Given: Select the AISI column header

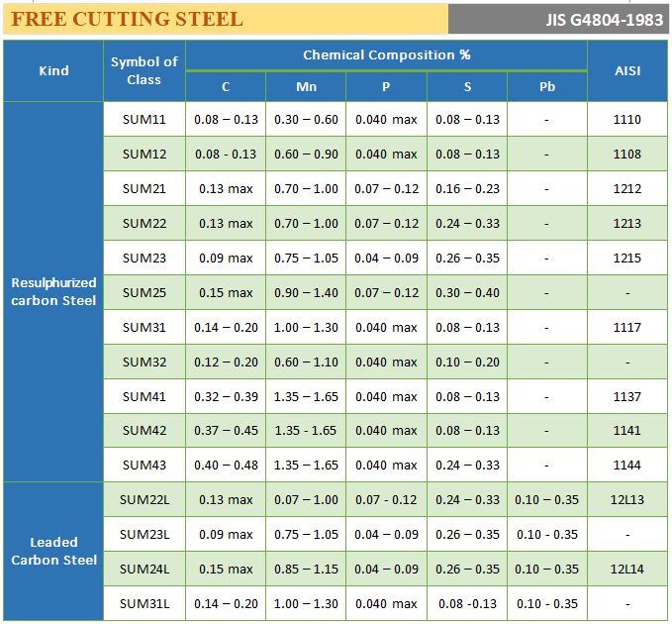Looking at the screenshot, I should pos(627,70).
